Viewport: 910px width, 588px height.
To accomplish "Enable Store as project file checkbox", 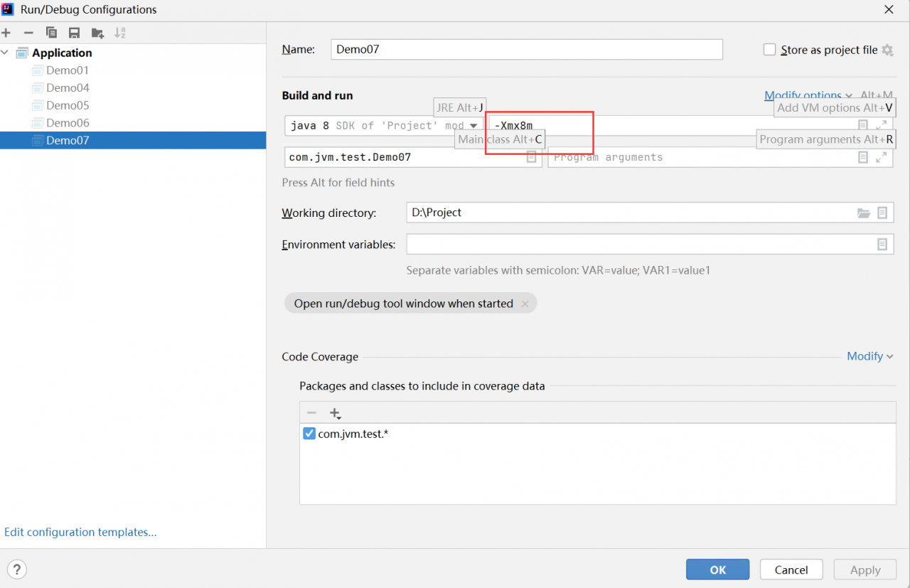I will (x=769, y=50).
